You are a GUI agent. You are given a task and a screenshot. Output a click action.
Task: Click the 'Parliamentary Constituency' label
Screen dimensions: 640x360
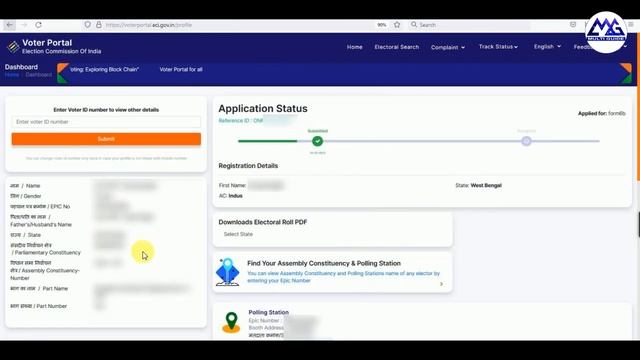[45, 249]
